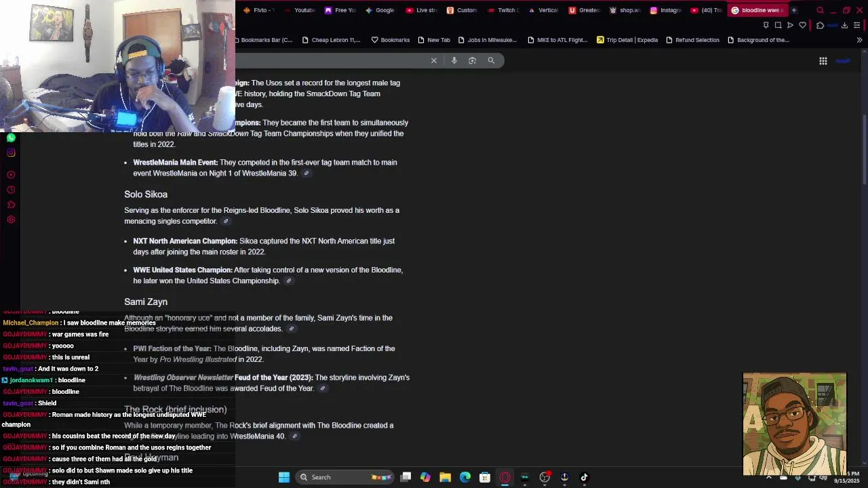
Task: Open File Explorer from taskbar
Action: click(446, 477)
